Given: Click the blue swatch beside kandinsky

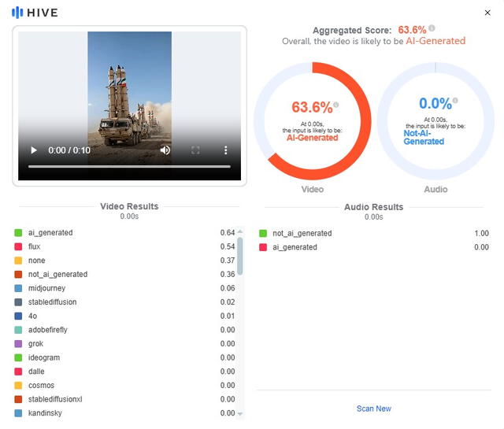Looking at the screenshot, I should click(18, 413).
